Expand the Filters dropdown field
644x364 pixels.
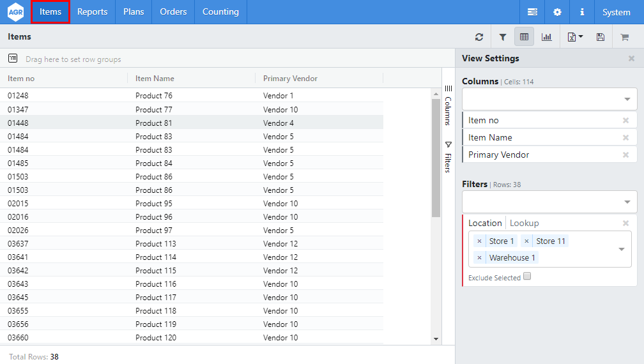[x=628, y=202]
